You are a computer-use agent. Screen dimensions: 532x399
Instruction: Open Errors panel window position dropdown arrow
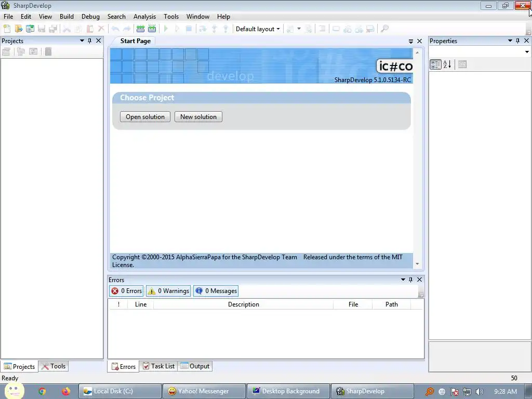pyautogui.click(x=403, y=280)
